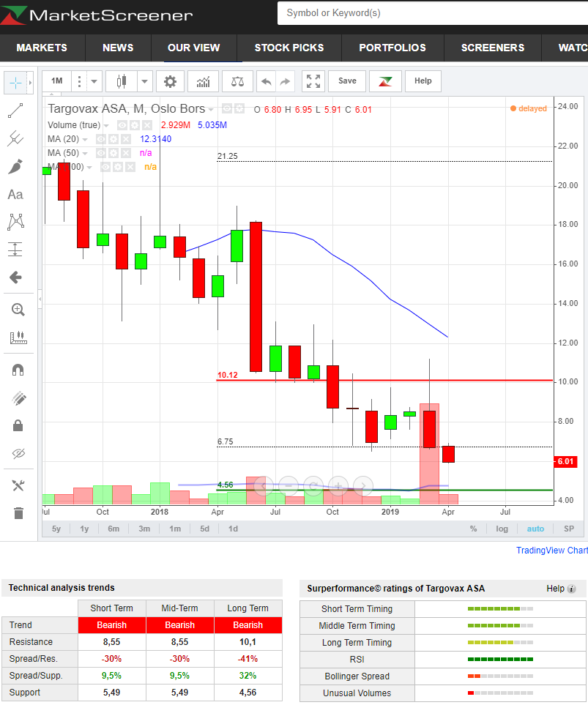Image resolution: width=588 pixels, height=705 pixels.
Task: Toggle lock all drawing tools padlock
Action: click(18, 425)
